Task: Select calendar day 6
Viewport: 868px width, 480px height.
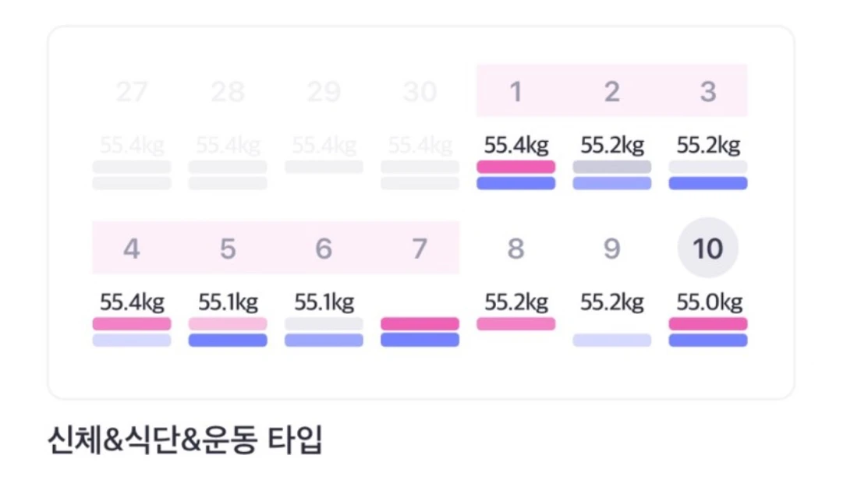Action: point(324,249)
